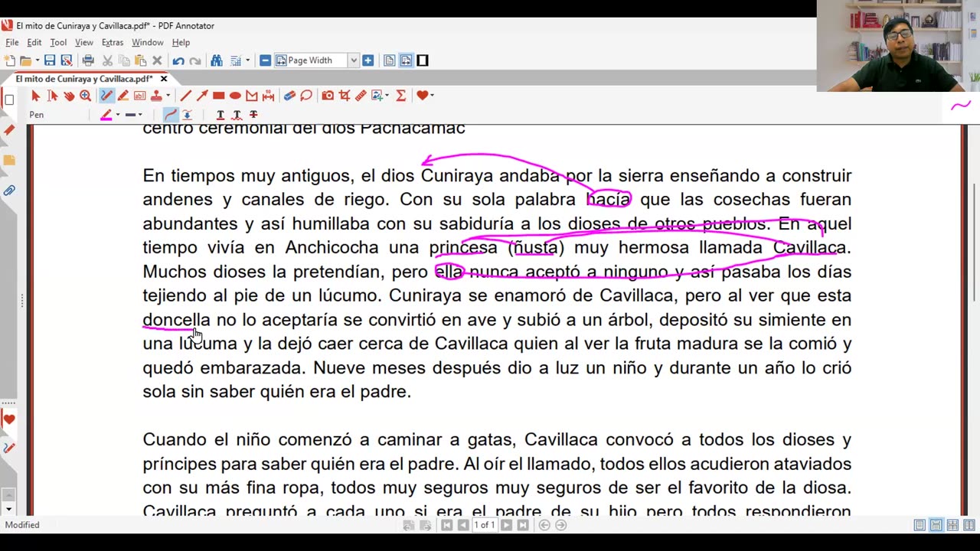Click the Cut scissors icon
Viewport: 980px width, 551px height.
[108, 60]
